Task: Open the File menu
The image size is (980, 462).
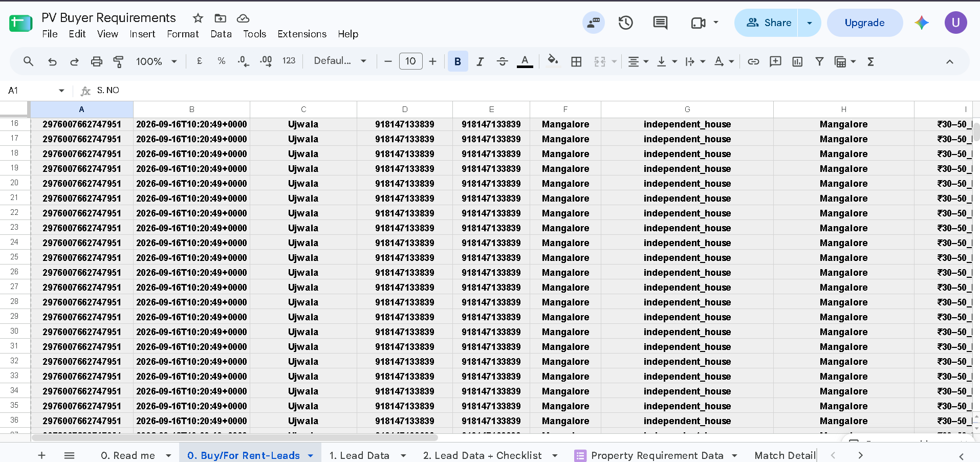Action: (50, 34)
